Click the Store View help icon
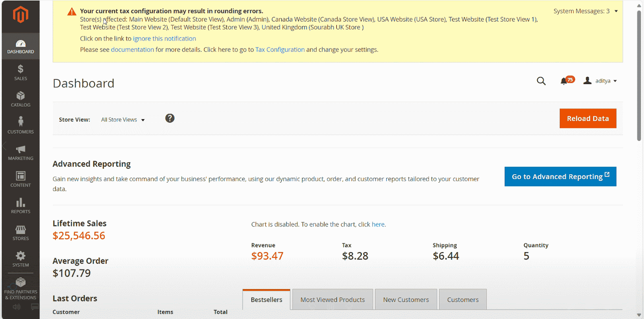This screenshot has width=644, height=319. 170,118
